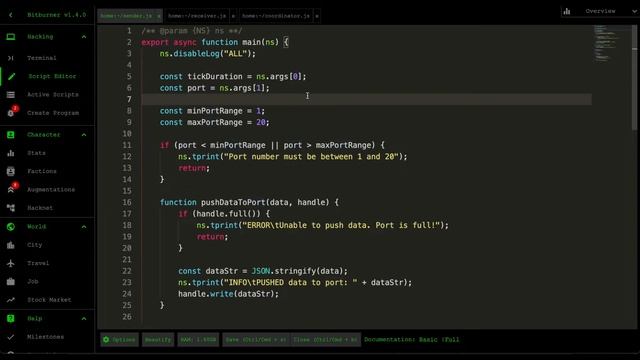Image resolution: width=640 pixels, height=360 pixels.
Task: Collapse the World section chevron
Action: pyautogui.click(x=84, y=227)
